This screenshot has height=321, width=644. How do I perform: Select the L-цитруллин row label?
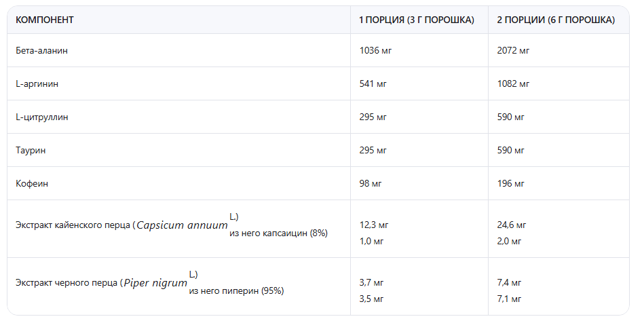click(x=42, y=117)
